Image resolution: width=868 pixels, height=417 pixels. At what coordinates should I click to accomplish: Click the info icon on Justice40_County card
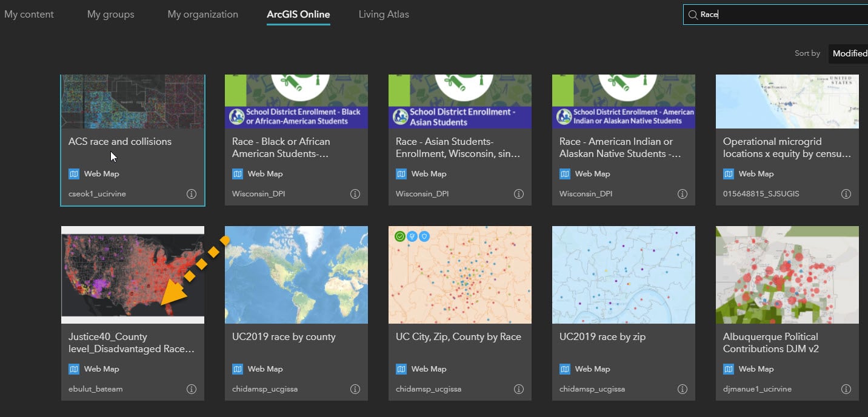pyautogui.click(x=192, y=389)
